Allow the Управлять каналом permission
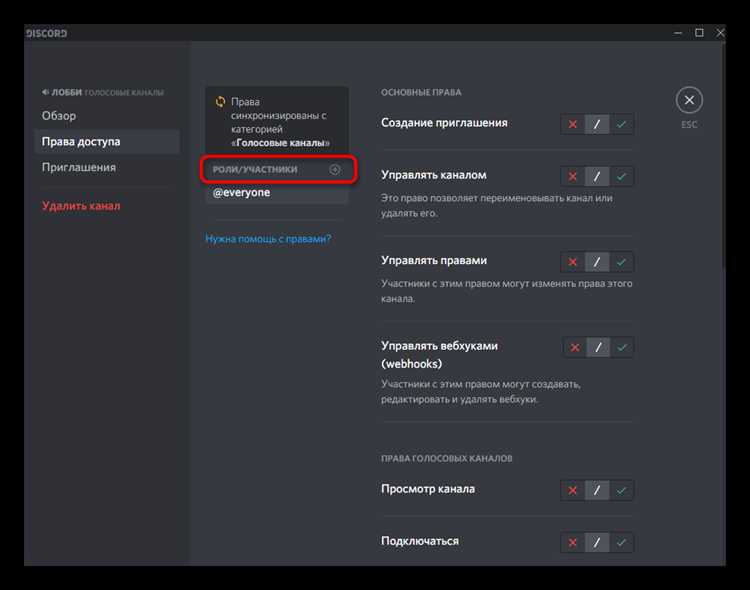This screenshot has width=750, height=590. tap(621, 177)
